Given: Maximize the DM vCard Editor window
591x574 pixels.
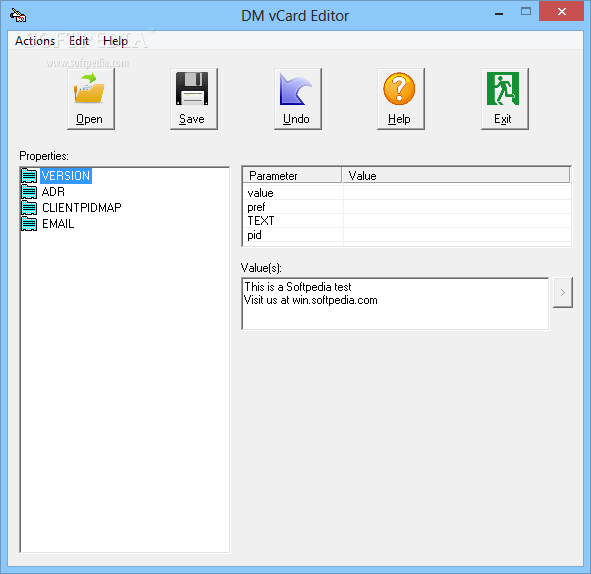Looking at the screenshot, I should click(x=526, y=12).
